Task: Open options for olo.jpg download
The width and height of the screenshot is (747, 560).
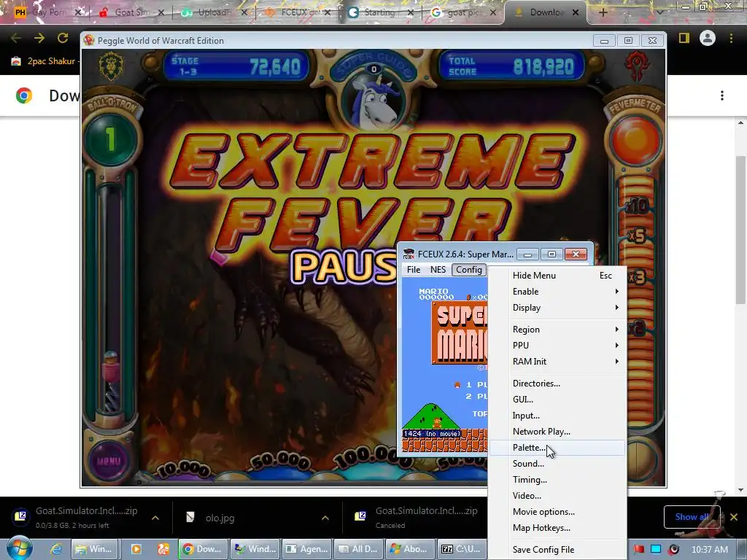Action: coord(325,518)
